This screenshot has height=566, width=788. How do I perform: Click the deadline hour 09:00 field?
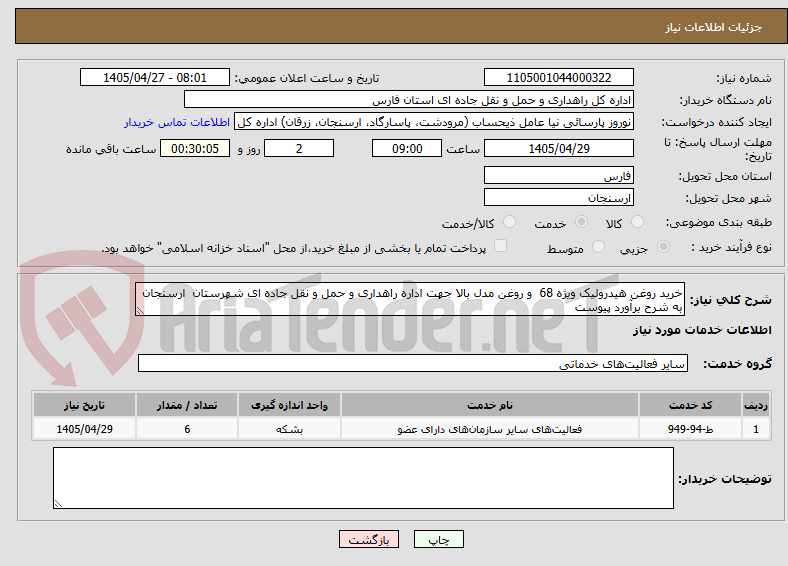coord(407,148)
